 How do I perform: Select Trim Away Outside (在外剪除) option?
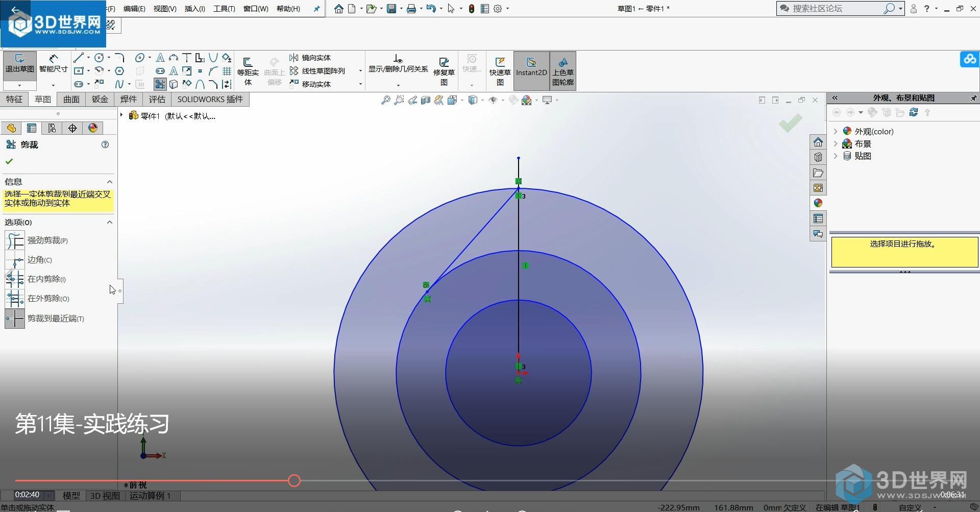[x=37, y=299]
